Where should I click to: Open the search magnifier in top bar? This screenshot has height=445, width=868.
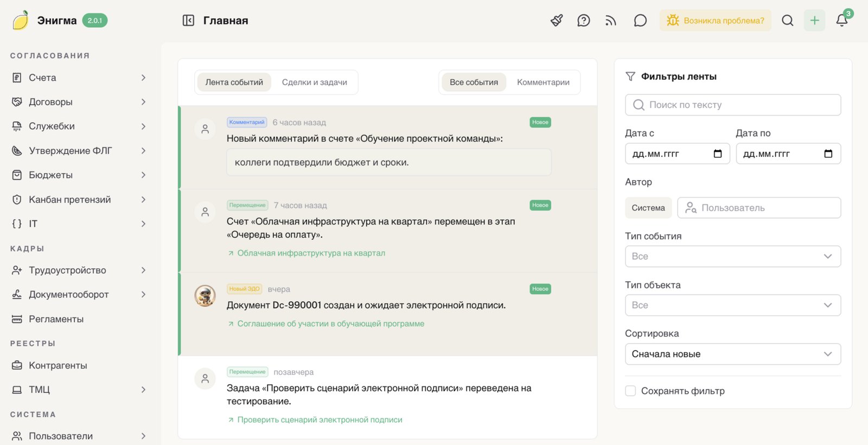click(x=788, y=21)
